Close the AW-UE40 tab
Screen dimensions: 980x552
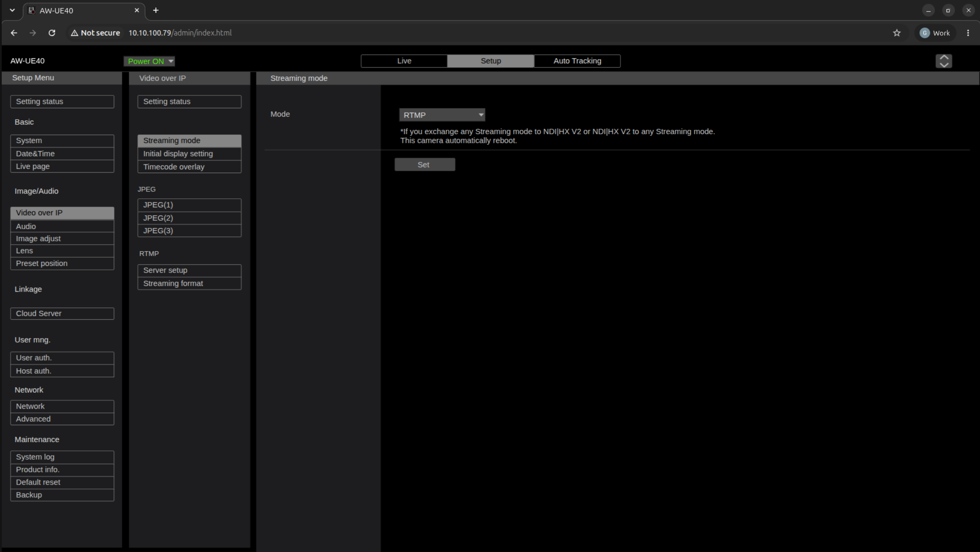137,10
